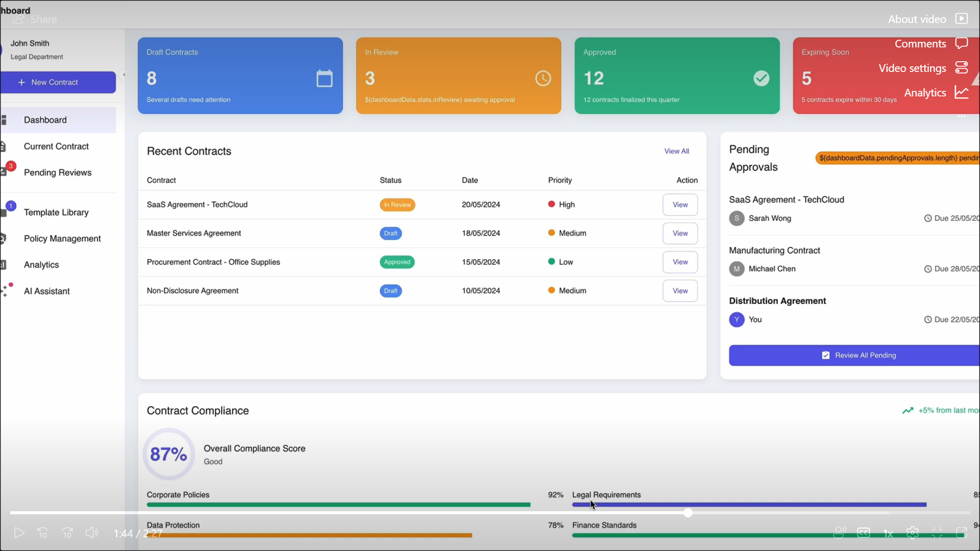The height and width of the screenshot is (551, 980).
Task: Open the video Analytics panel
Action: pos(961,92)
